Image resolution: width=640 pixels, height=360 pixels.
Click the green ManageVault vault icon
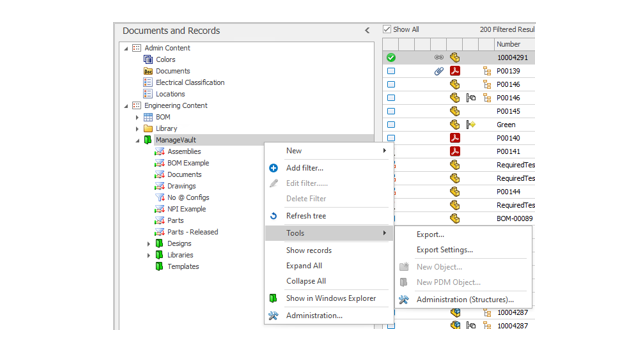coord(148,140)
